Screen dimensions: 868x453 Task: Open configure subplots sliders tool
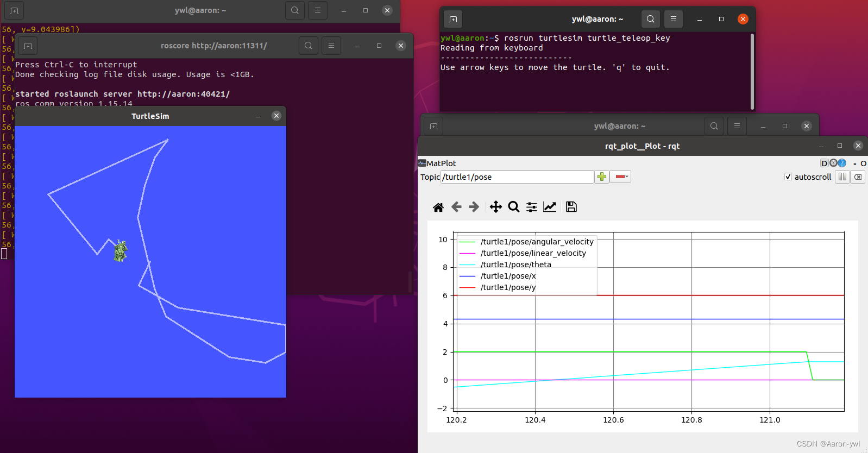pyautogui.click(x=532, y=207)
